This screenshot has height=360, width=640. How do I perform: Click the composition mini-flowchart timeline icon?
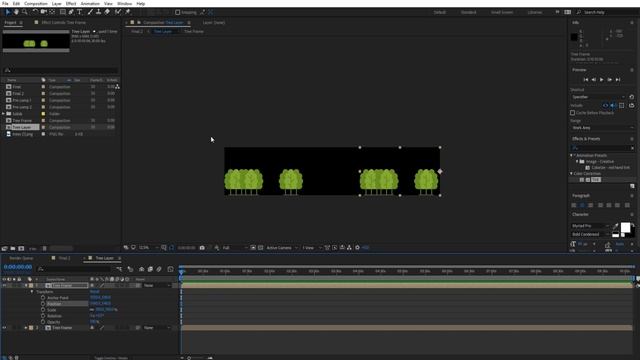coord(119,269)
